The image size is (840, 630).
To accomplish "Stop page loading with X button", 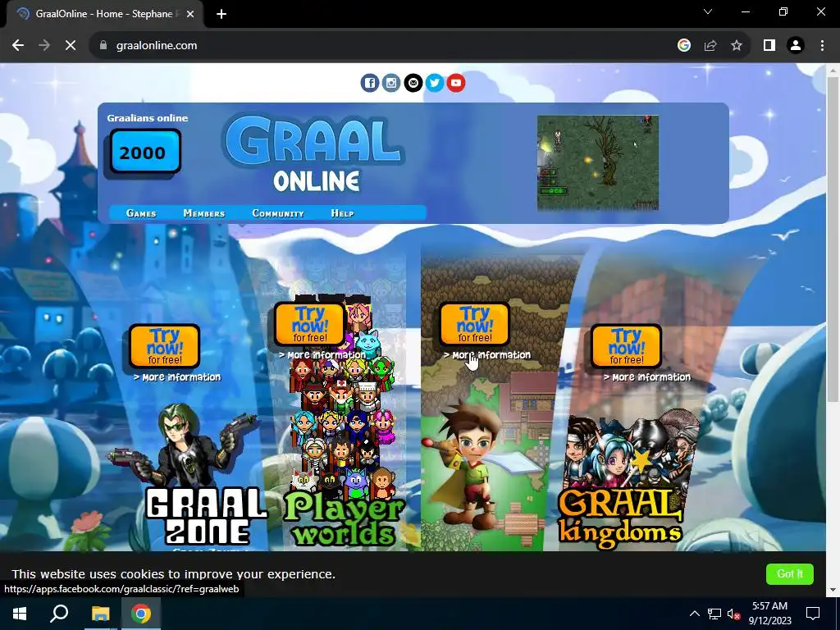I will (71, 46).
